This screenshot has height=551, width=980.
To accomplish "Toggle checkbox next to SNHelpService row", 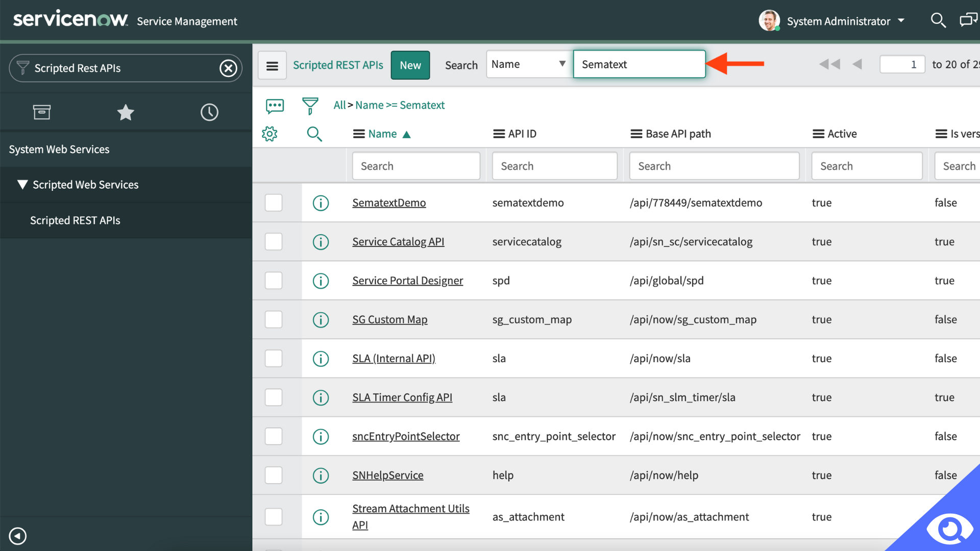I will pyautogui.click(x=274, y=475).
